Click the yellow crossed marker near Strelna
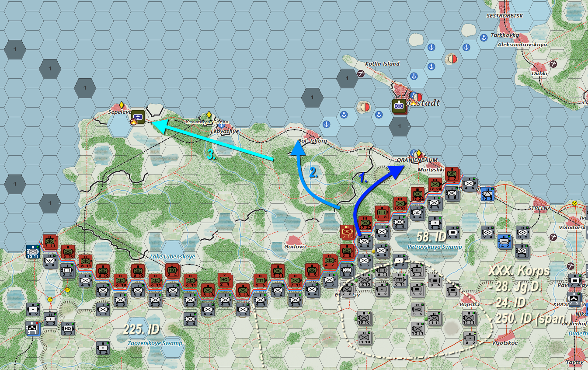Image resolution: width=588 pixels, height=370 pixels. [x=574, y=203]
